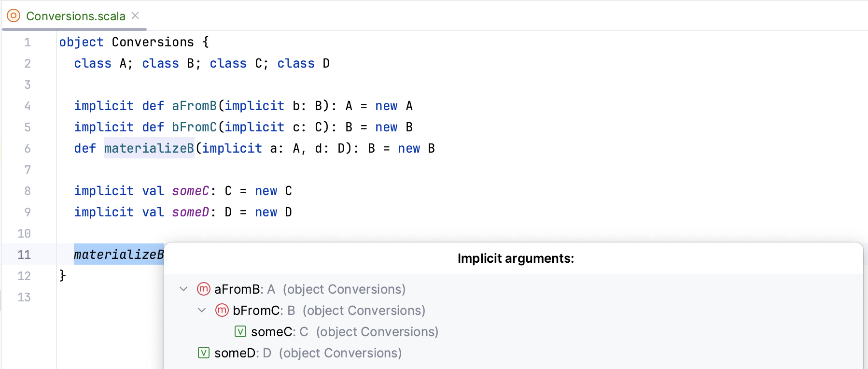Screen dimensions: 868x369
Task: Select the Conversions.scala tab
Action: 77,16
